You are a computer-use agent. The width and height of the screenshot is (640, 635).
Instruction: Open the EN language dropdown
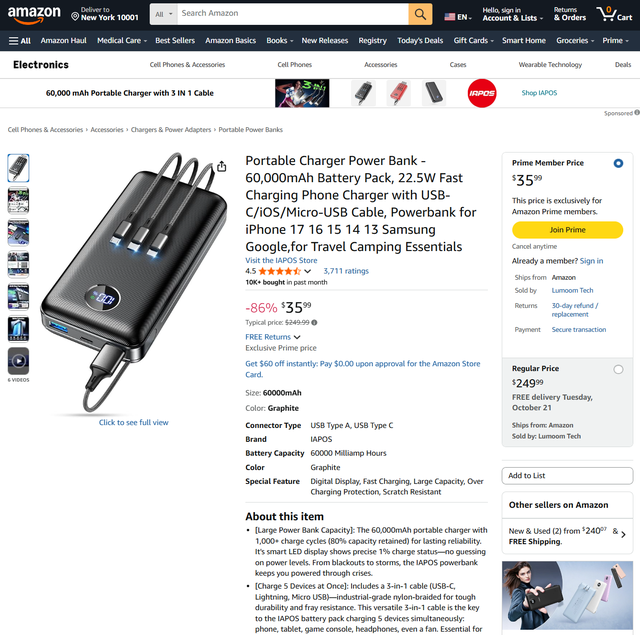[x=458, y=17]
